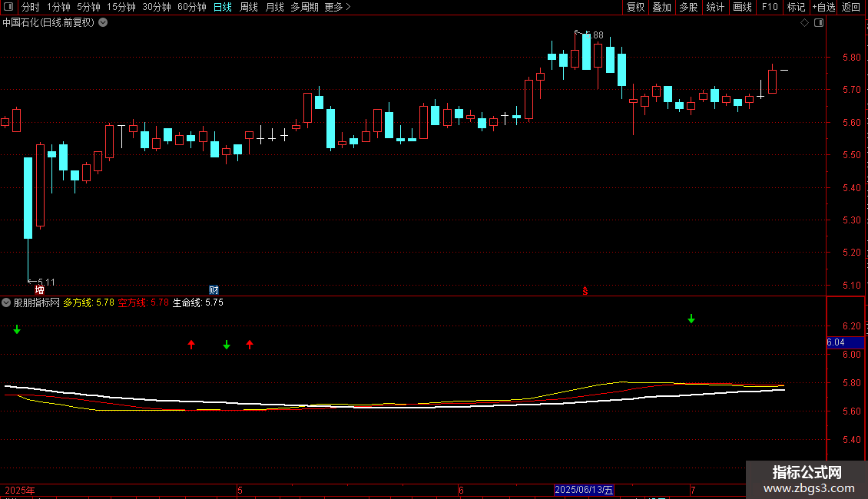Open the 统计 statistics tool
868x499 pixels.
coord(715,7)
